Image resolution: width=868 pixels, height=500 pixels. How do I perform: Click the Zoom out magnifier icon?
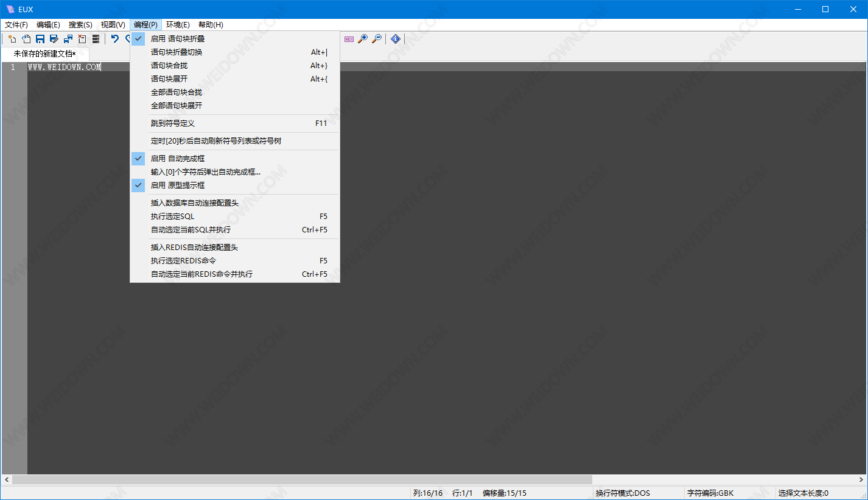(377, 39)
